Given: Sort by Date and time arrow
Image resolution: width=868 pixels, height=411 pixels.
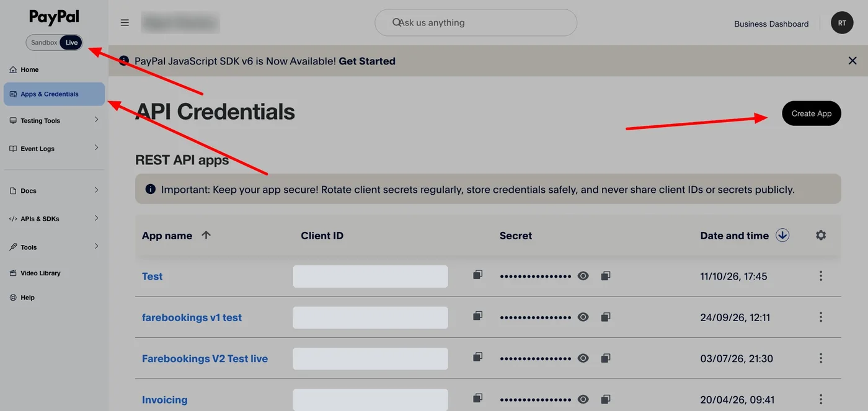Looking at the screenshot, I should tap(782, 236).
